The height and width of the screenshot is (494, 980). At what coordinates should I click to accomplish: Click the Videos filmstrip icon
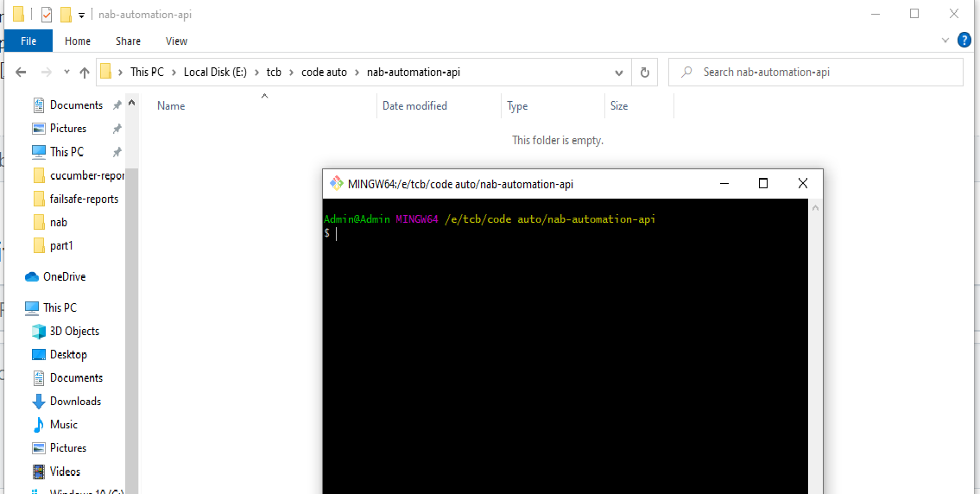pyautogui.click(x=39, y=472)
